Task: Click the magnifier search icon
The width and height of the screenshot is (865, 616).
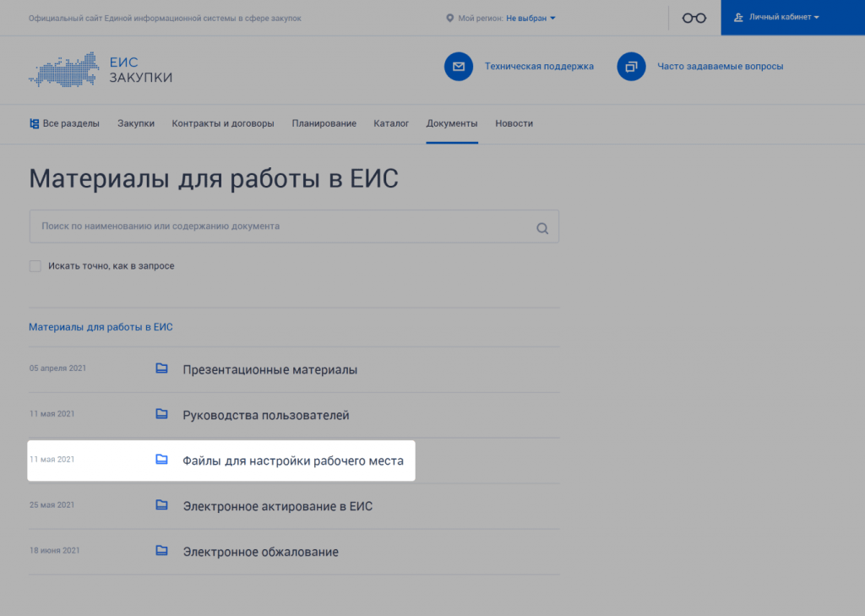Action: tap(542, 227)
